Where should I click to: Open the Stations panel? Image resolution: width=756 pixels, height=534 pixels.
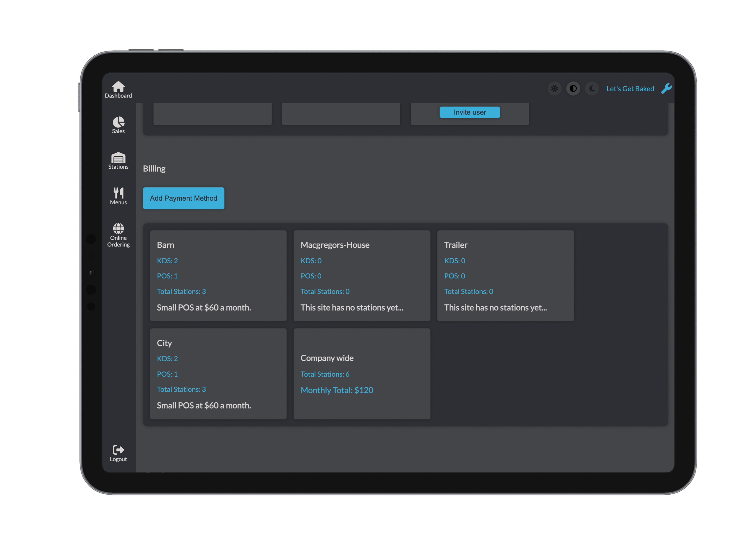(x=118, y=161)
